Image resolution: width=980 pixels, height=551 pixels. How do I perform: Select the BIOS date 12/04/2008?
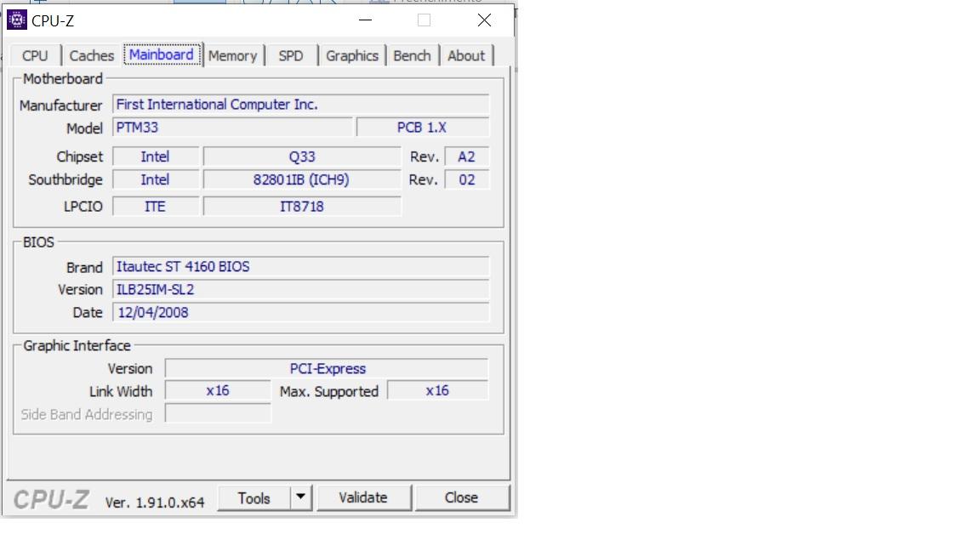pyautogui.click(x=300, y=312)
